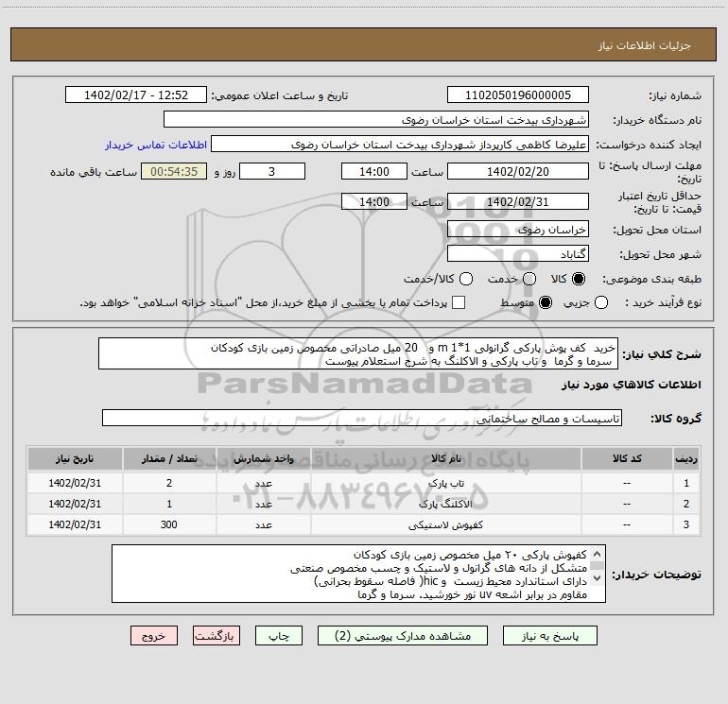
Task: Click the goods group field تاسیسات و مصالح ساختمانی
Action: pos(362,418)
